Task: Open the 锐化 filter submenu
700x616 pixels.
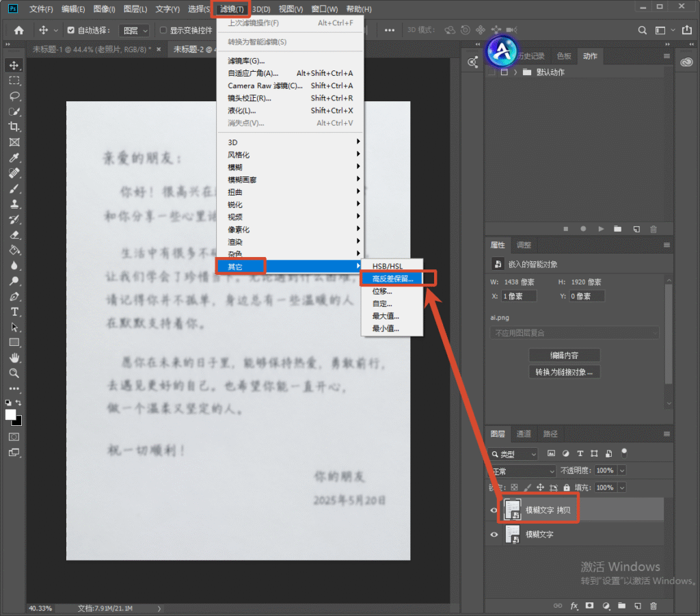Action: coord(290,204)
